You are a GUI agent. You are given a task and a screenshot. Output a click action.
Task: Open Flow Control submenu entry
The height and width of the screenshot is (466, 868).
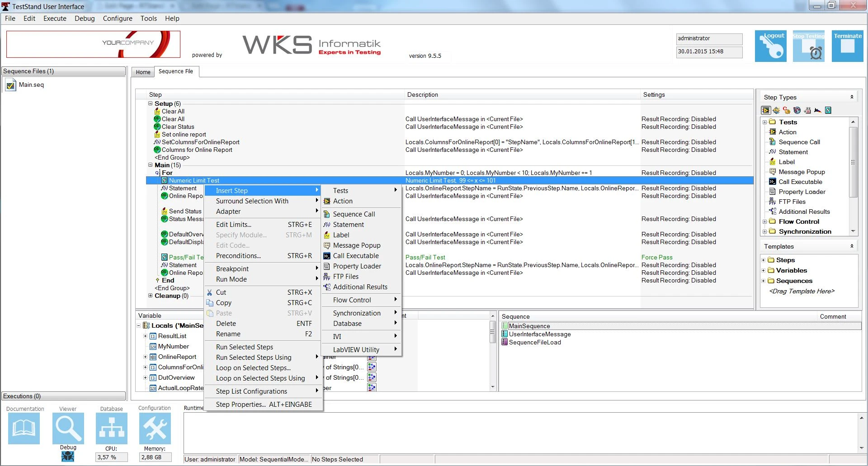pyautogui.click(x=361, y=300)
